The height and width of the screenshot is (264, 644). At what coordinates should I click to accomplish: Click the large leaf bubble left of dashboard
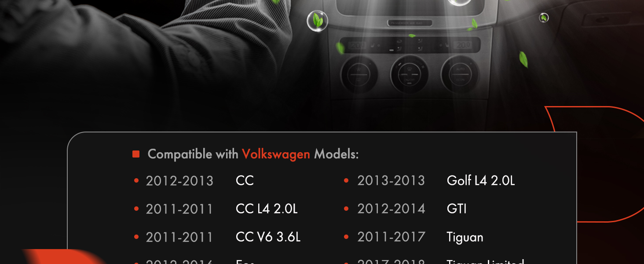pyautogui.click(x=317, y=21)
